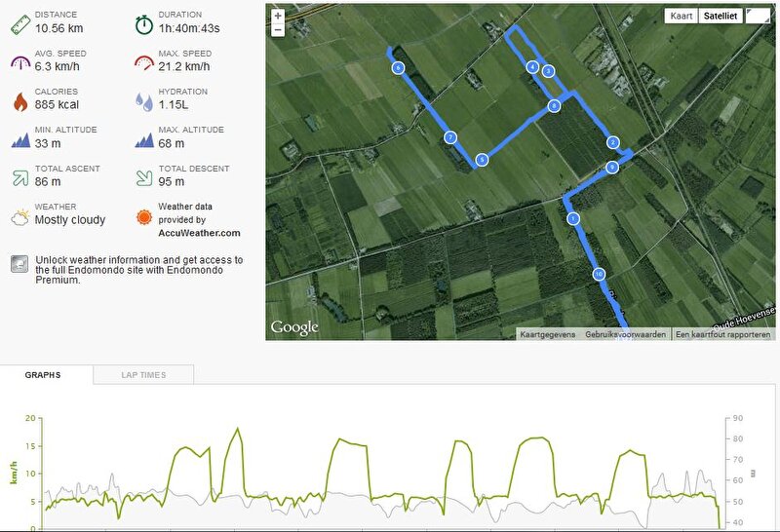The width and height of the screenshot is (780, 532).
Task: Click Een kaartfout rapporteren link
Action: pyautogui.click(x=722, y=334)
